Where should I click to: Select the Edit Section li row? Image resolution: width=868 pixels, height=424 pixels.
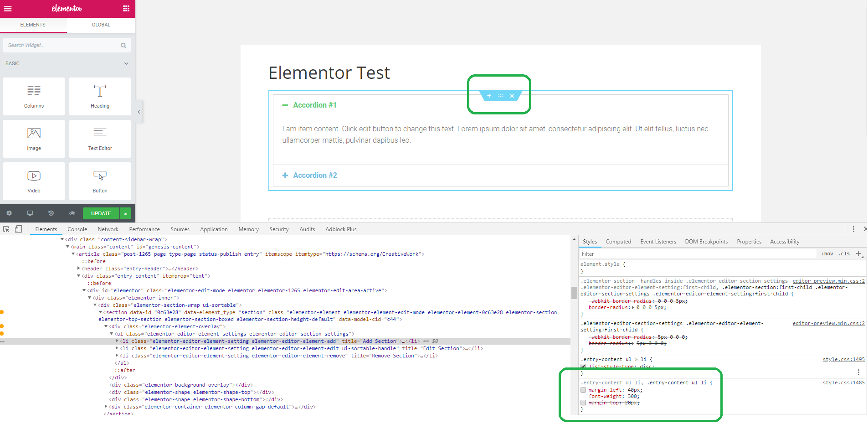[x=301, y=348]
